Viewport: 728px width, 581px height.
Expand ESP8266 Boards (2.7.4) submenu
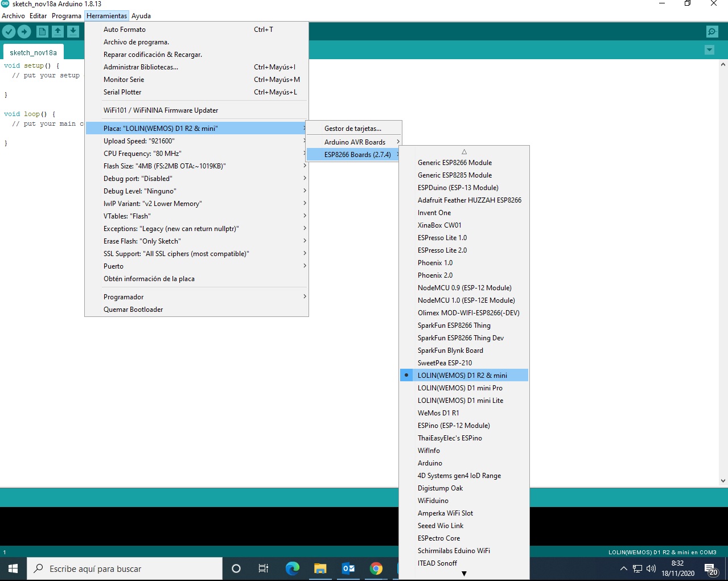tap(354, 155)
